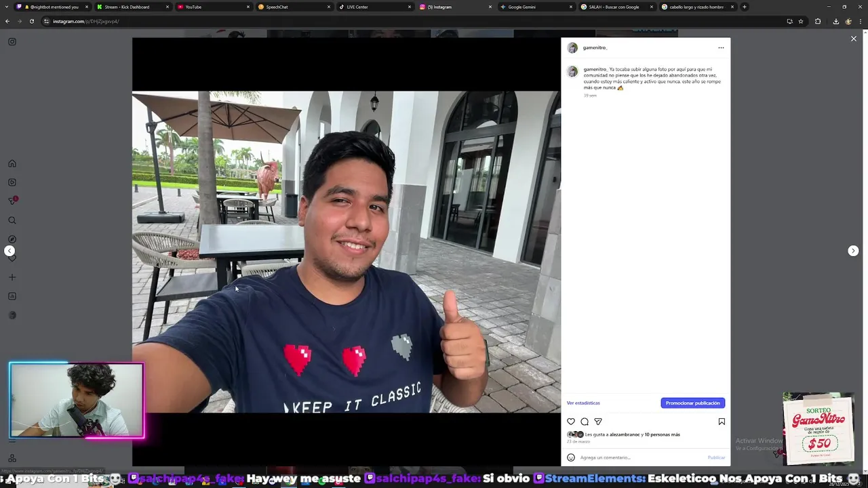Screen dimensions: 868x488
Task: Open Messages icon with notification badge
Action: (x=12, y=201)
